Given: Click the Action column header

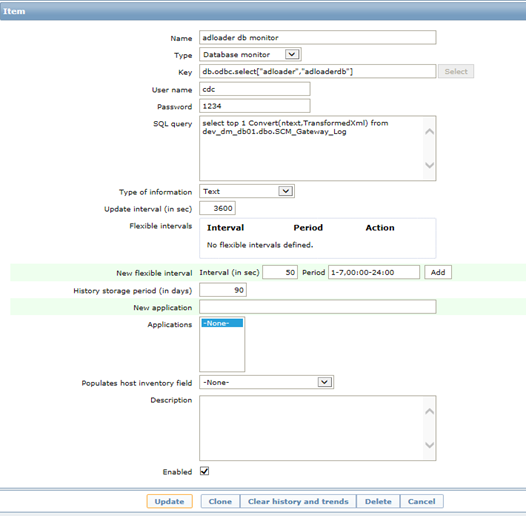Looking at the screenshot, I should pos(380,228).
